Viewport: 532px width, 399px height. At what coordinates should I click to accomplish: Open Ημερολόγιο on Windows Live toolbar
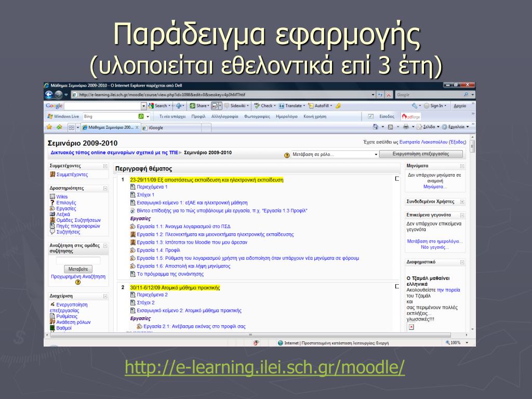[286, 116]
